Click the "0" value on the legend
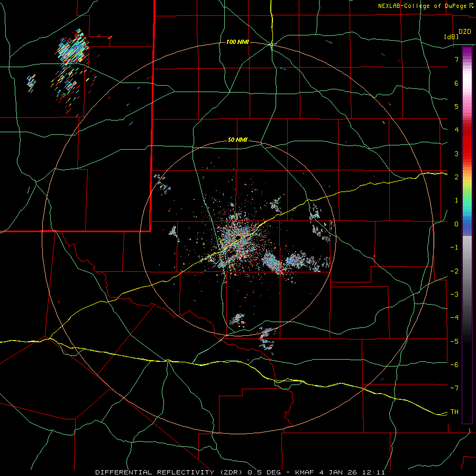Viewport: 476px width, 476px height. point(456,224)
